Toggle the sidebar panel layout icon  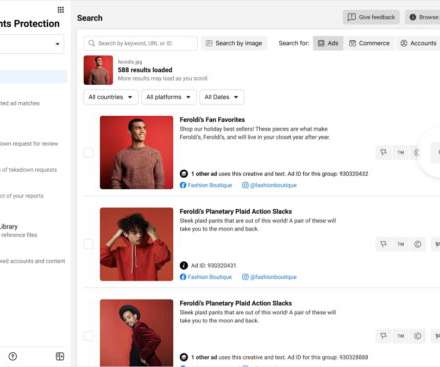60,356
